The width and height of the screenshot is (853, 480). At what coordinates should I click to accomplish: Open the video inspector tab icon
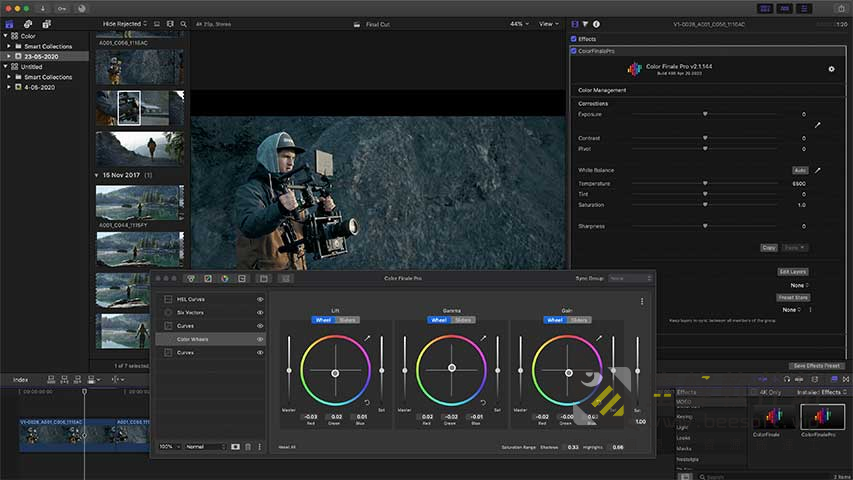pyautogui.click(x=575, y=24)
